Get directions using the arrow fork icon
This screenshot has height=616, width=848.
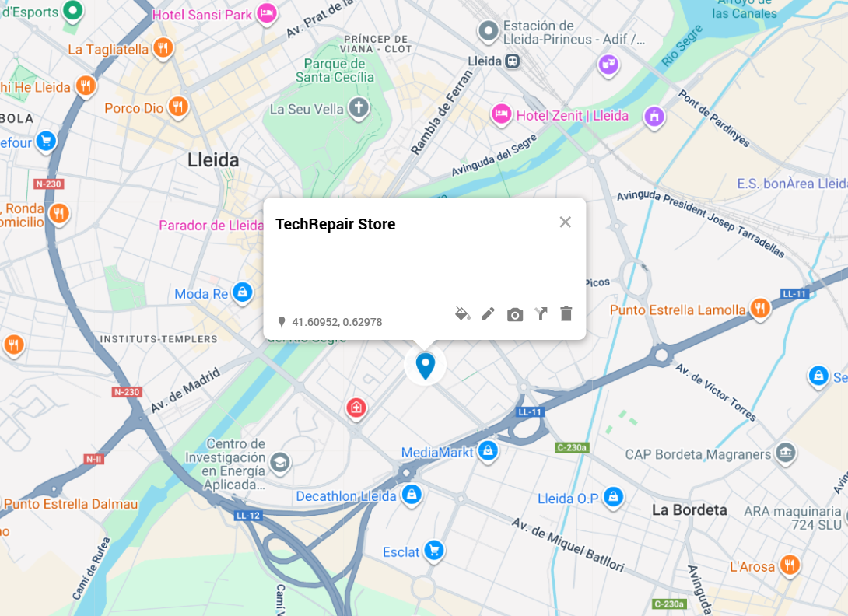(x=541, y=313)
